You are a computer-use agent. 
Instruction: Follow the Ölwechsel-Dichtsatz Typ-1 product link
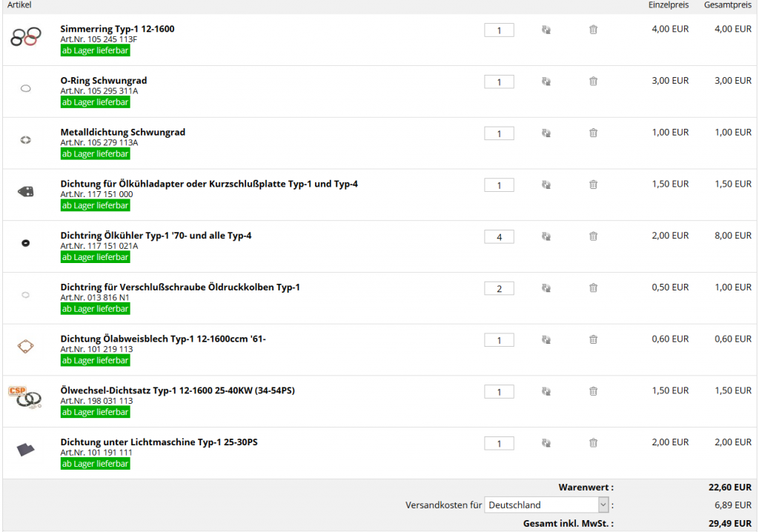point(177,390)
